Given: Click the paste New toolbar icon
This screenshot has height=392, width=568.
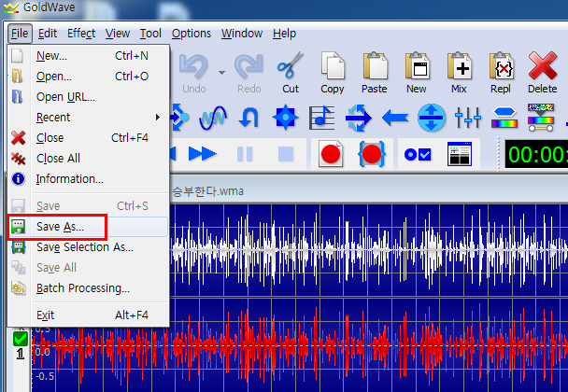Looking at the screenshot, I should (417, 73).
